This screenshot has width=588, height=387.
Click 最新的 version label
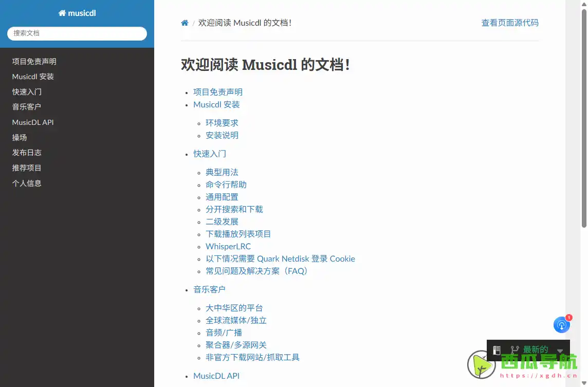pos(536,350)
